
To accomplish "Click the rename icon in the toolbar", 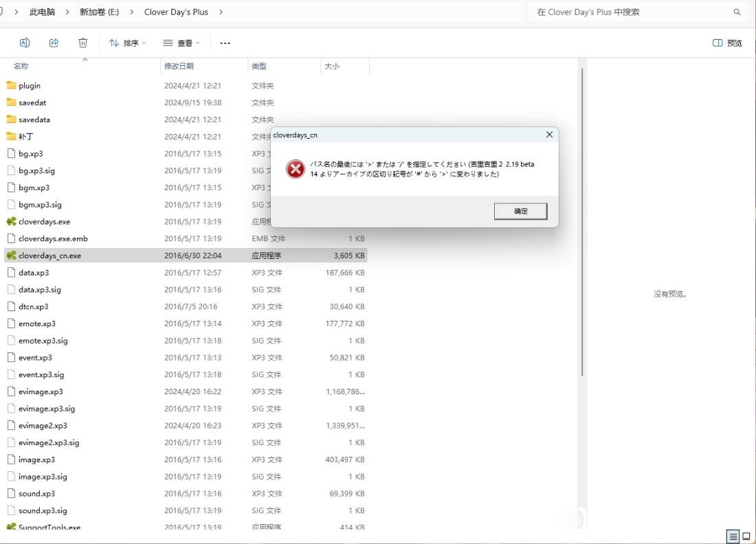I will tap(25, 43).
